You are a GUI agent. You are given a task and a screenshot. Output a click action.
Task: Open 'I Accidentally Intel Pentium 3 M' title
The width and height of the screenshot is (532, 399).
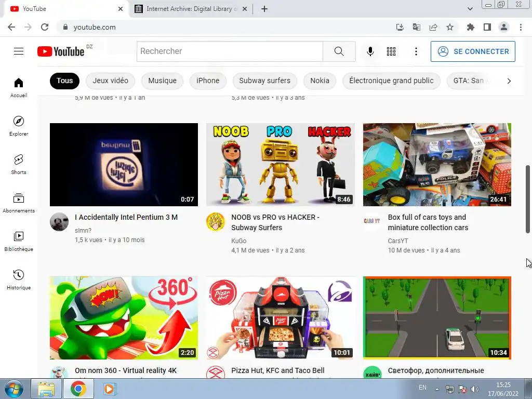[126, 217]
